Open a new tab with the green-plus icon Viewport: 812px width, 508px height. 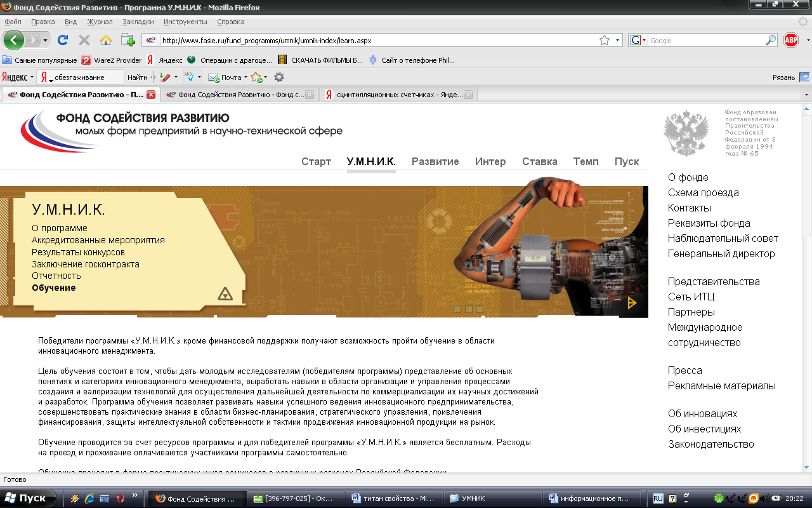pos(128,40)
